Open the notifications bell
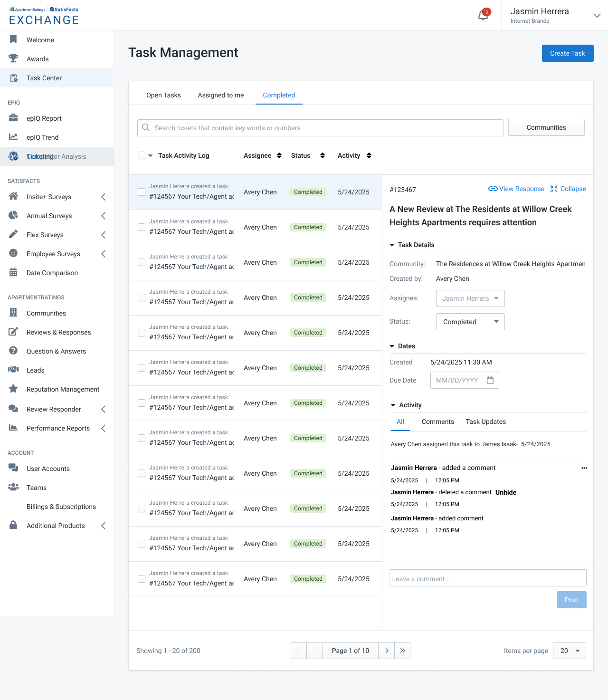Screen dimensions: 608x700 pos(483,15)
